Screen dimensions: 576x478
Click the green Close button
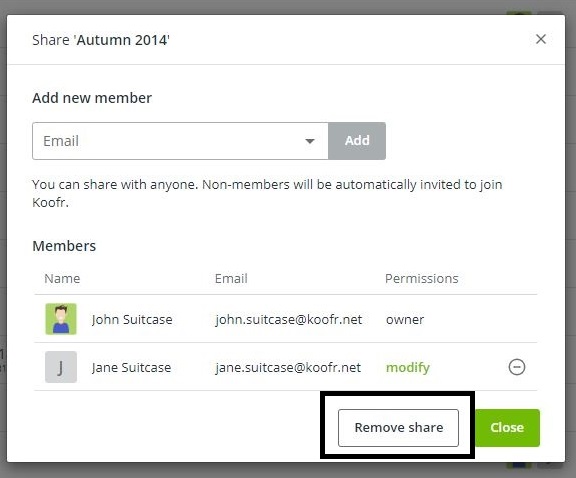pos(507,428)
